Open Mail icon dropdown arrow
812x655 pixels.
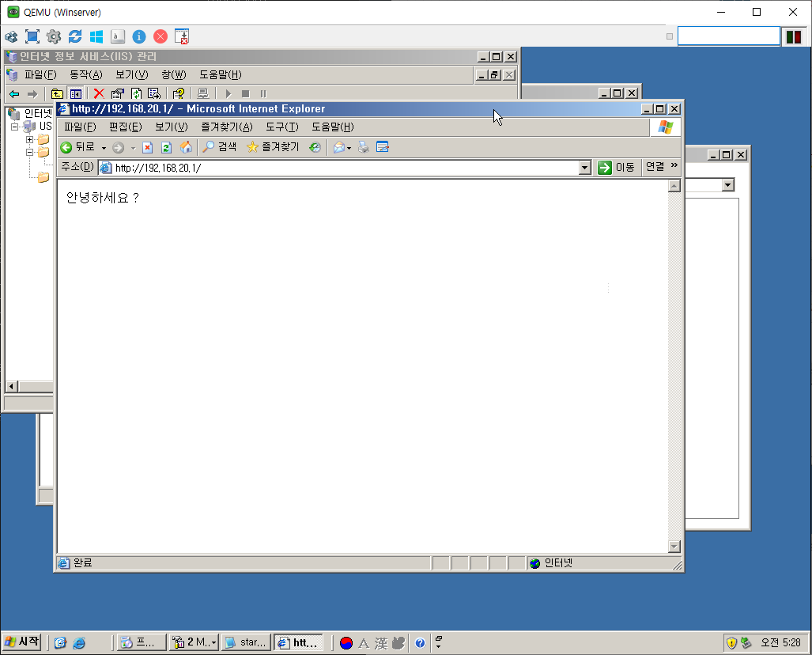[x=349, y=148]
